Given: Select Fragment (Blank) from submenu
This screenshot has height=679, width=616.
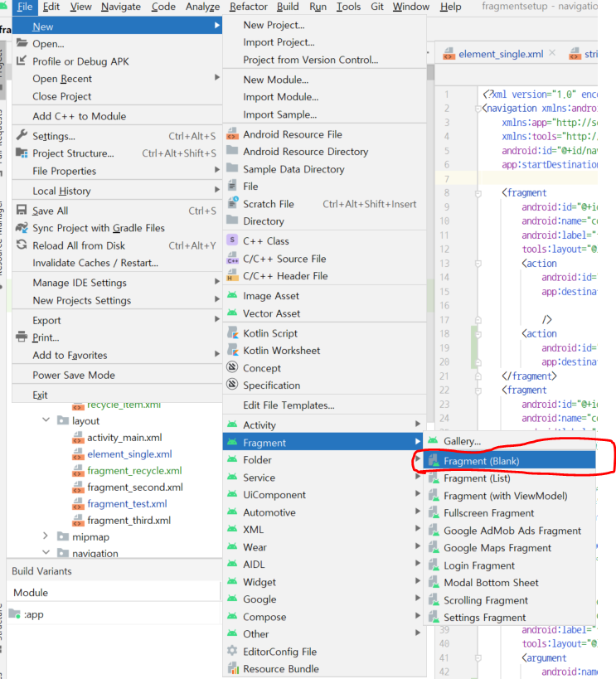Looking at the screenshot, I should [x=509, y=461].
